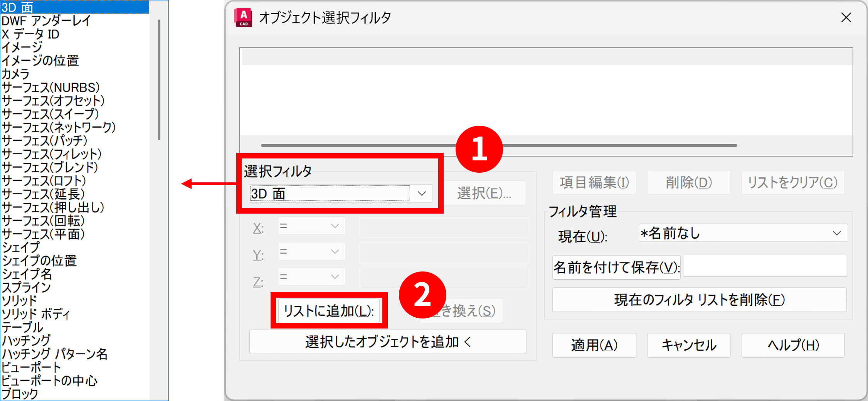Image resolution: width=868 pixels, height=401 pixels.
Task: Close the オブジェクト選択フィルタ dialog
Action: click(x=846, y=18)
